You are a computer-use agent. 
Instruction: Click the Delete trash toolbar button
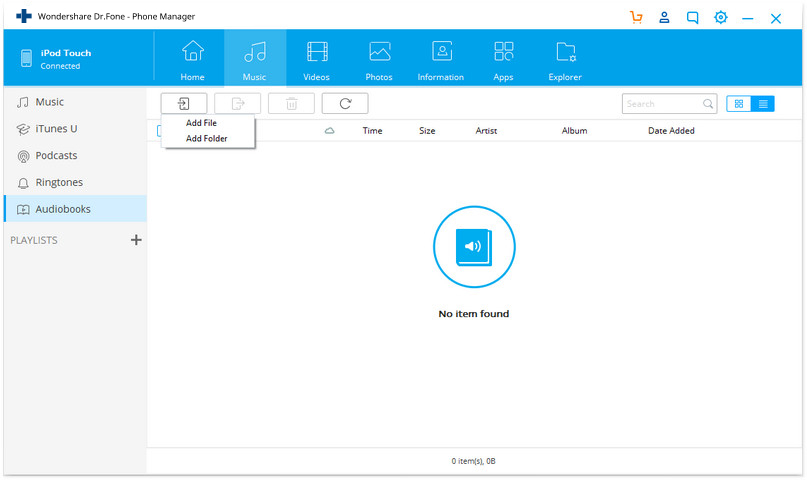291,103
